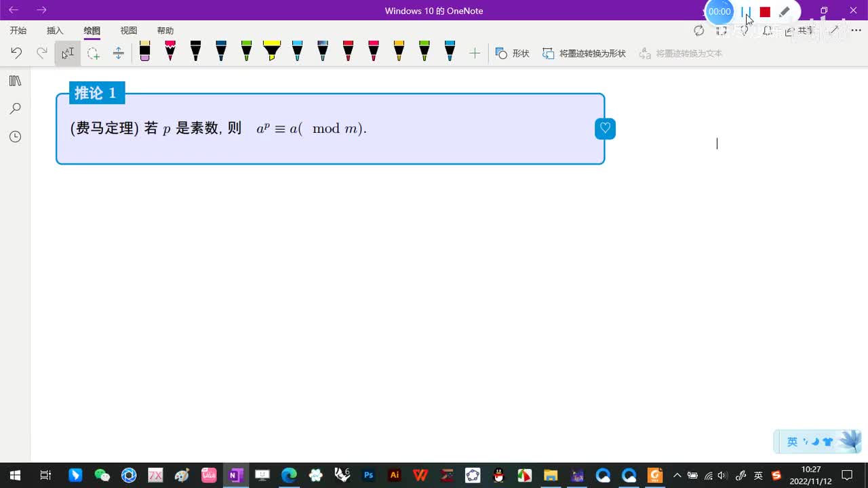Click the Redo arrow in the toolbar
The width and height of the screenshot is (868, 488).
pos(42,53)
